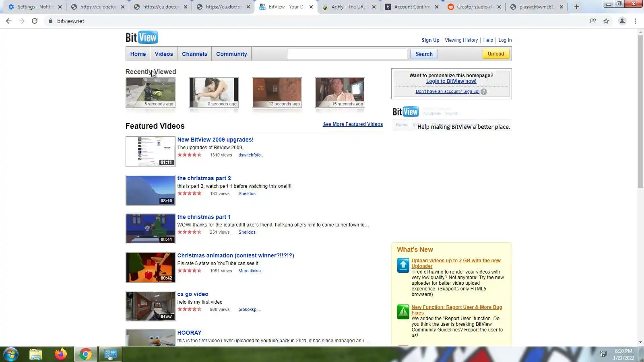Click the page vertical scrollbar thumb
This screenshot has width=644, height=362.
pyautogui.click(x=640, y=111)
